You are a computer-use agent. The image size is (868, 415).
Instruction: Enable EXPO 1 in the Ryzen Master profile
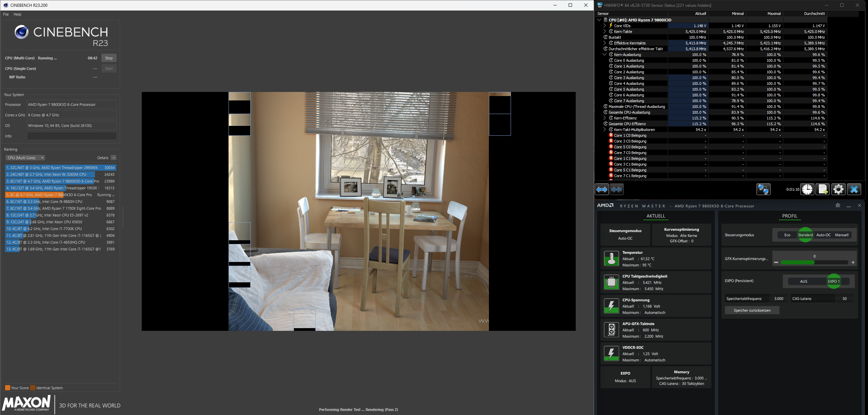834,281
